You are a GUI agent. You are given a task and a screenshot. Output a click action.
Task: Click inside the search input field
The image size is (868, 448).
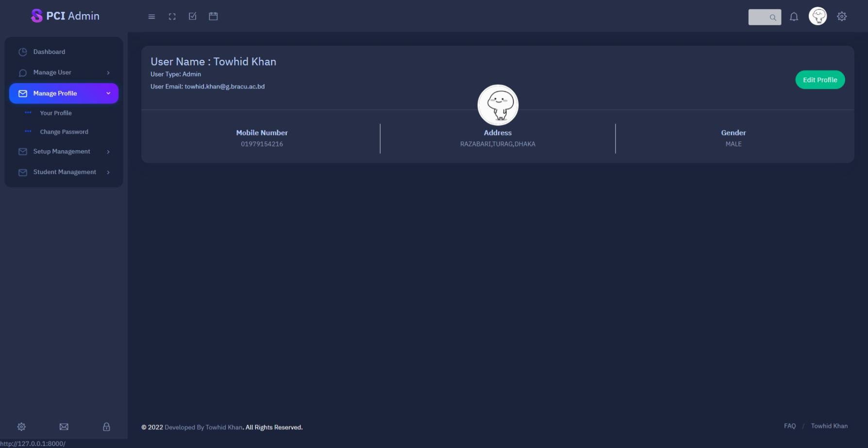[762, 17]
